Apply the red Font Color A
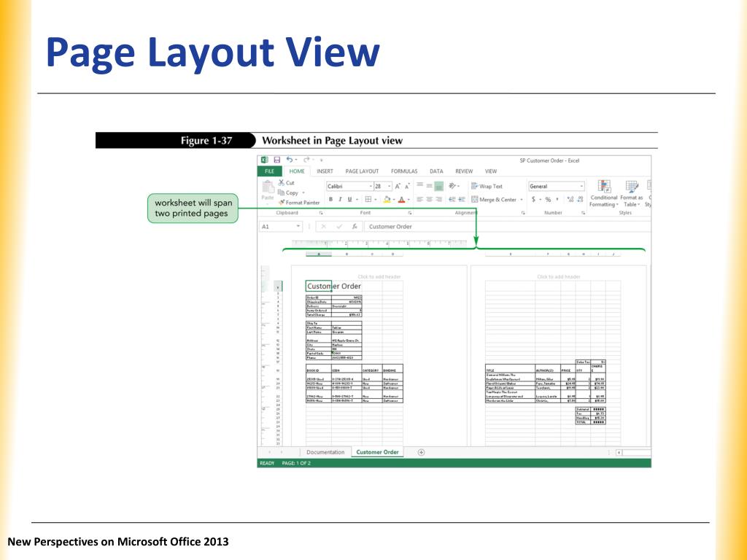This screenshot has width=747, height=560. click(x=402, y=200)
